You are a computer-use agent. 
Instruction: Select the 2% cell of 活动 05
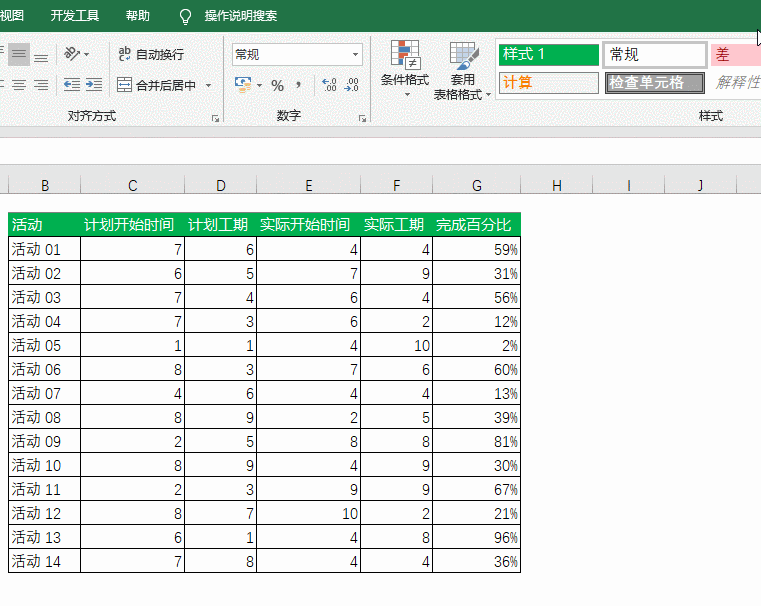click(x=477, y=345)
